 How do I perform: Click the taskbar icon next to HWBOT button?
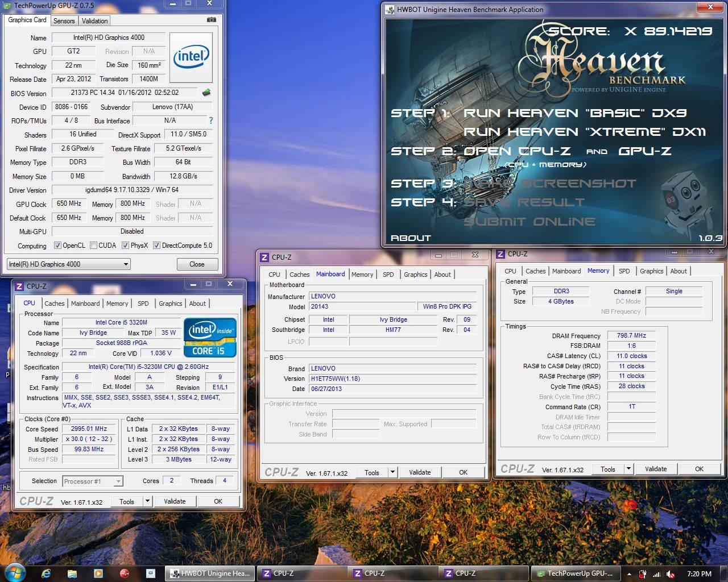click(x=150, y=573)
